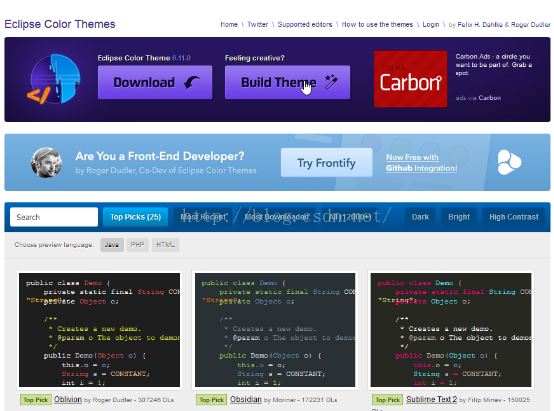Image resolution: width=554 pixels, height=411 pixels.
Task: Click 'by Roger Dudler - 307248 DLs' text
Action: (129, 400)
